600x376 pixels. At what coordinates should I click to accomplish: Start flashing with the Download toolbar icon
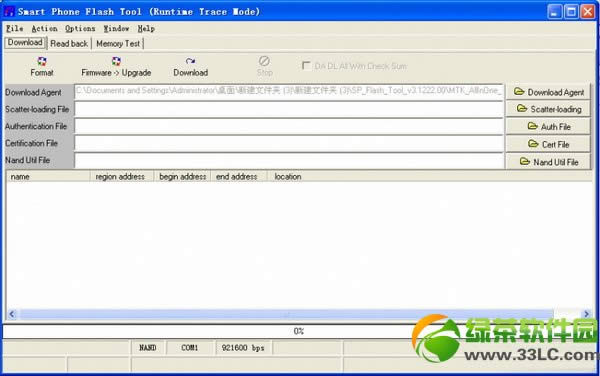tap(190, 61)
